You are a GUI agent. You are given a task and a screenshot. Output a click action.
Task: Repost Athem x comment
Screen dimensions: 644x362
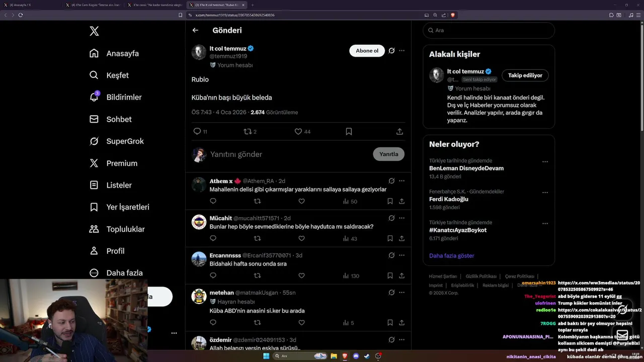257,201
